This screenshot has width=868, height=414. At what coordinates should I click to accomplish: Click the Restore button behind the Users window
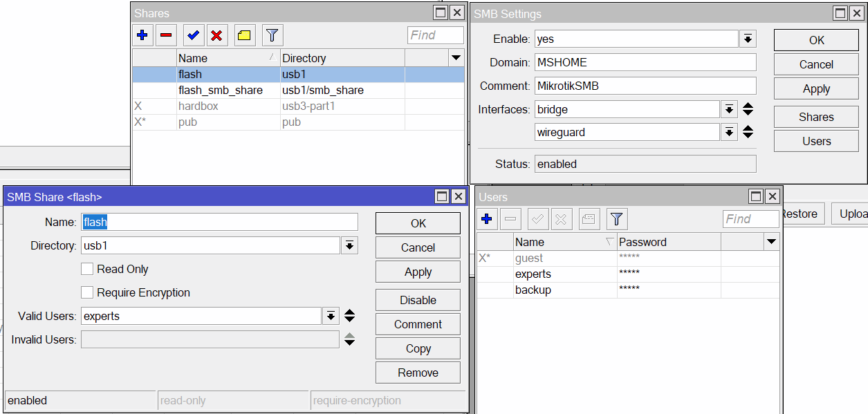(x=802, y=214)
